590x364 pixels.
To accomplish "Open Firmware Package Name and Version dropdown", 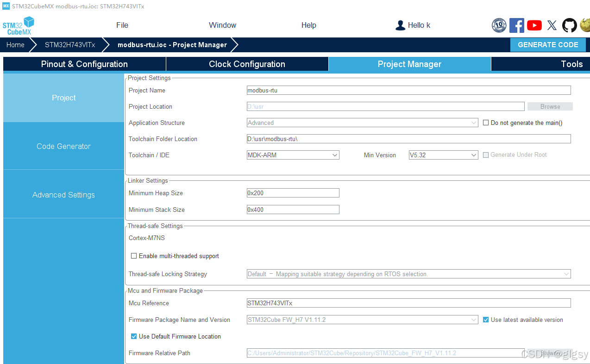I will tap(362, 320).
